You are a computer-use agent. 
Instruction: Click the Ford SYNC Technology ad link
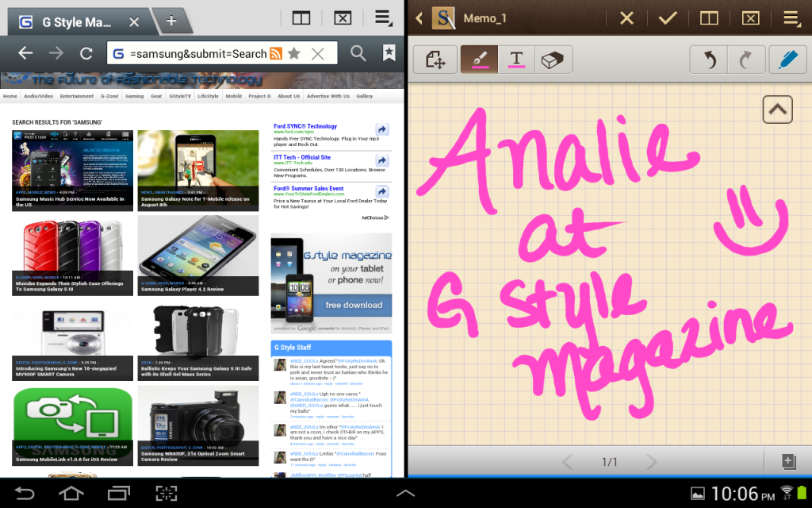tap(305, 126)
